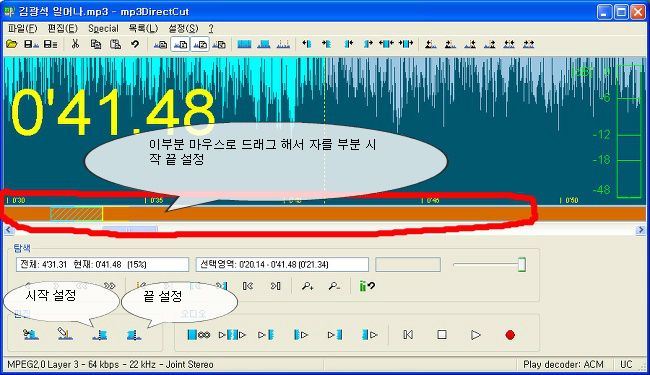Click the zoom-out magnifier with the minus sign

(334, 286)
